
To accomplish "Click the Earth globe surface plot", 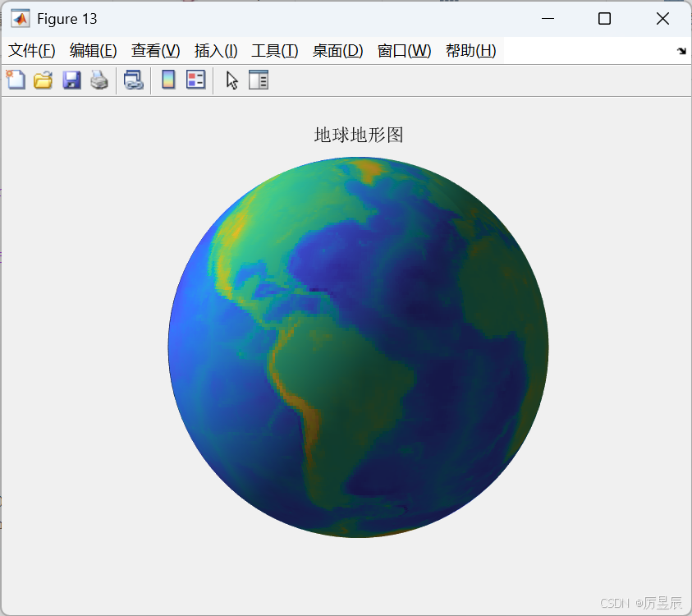I will (x=358, y=347).
